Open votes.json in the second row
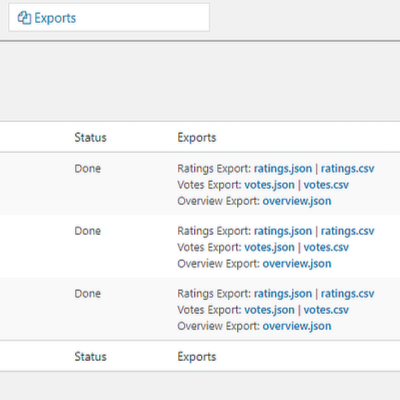400x400 pixels. point(269,247)
